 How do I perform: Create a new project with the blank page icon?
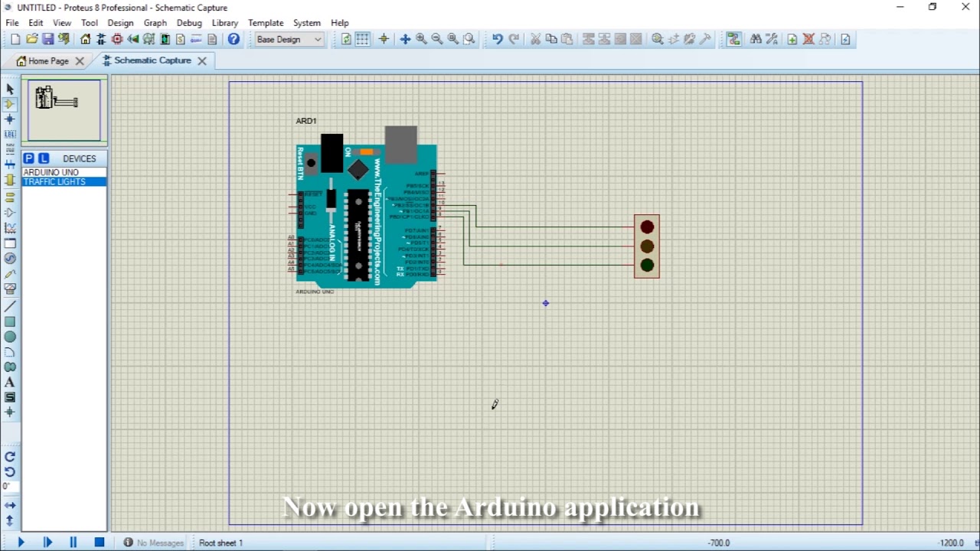pos(15,39)
